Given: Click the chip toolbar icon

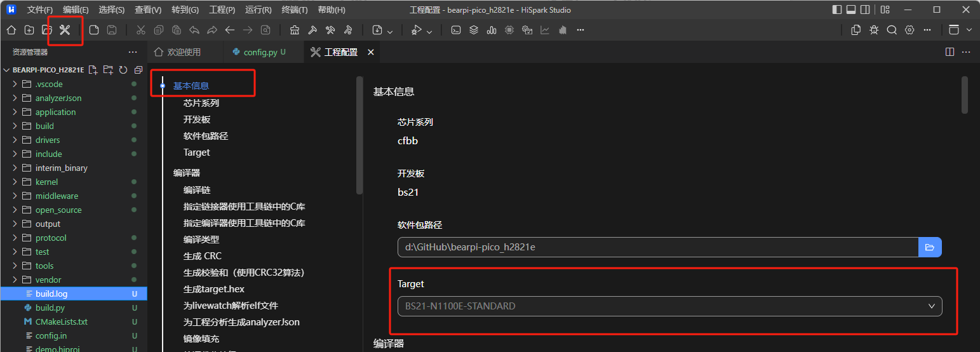Looking at the screenshot, I should coord(509,30).
